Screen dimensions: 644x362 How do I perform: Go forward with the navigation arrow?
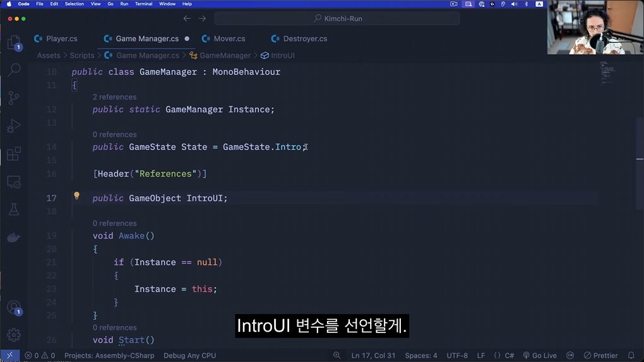(x=202, y=18)
